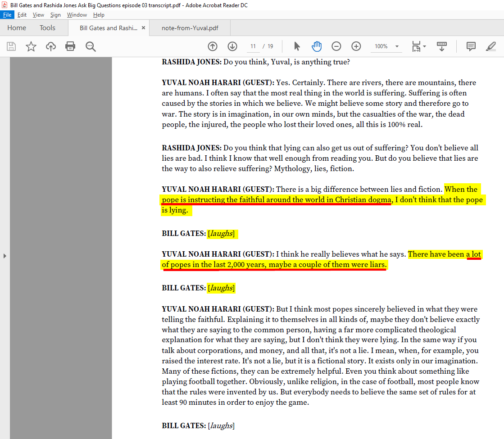Click highlighted 'maybe a couple of them were liars'

point(327,264)
